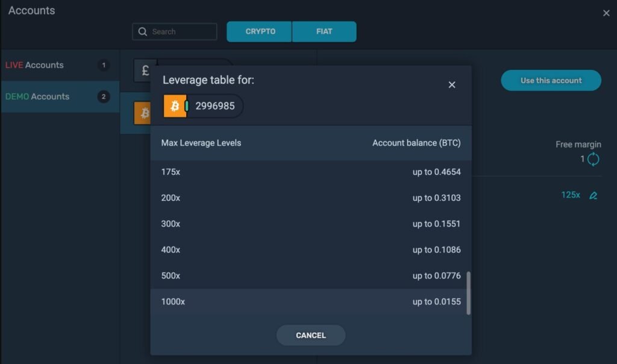Click the Bitcoin icon in the leverage dialog

coord(175,106)
